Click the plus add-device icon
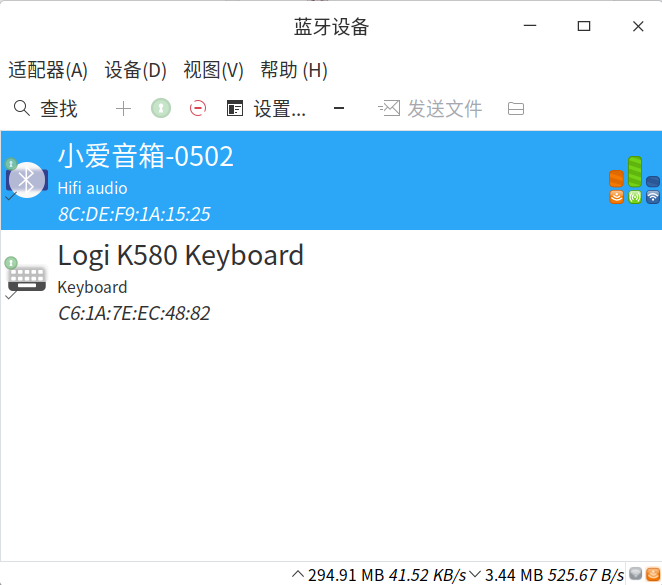 coord(123,108)
